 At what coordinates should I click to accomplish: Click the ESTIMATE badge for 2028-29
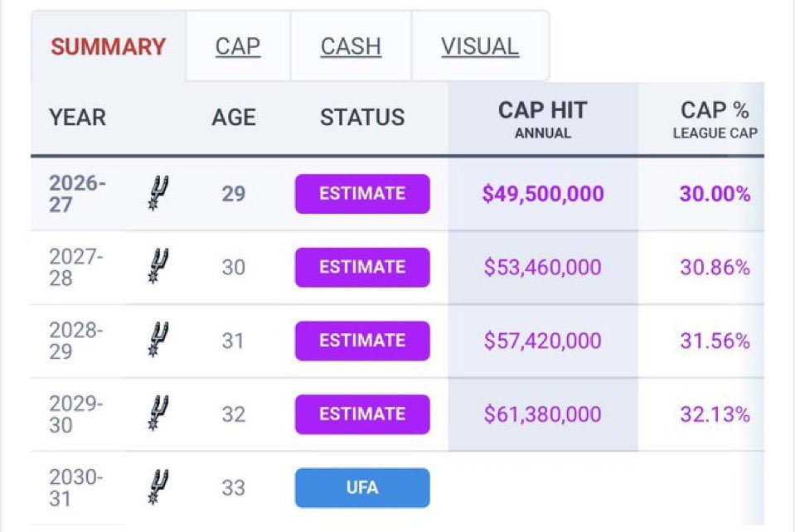click(x=362, y=341)
